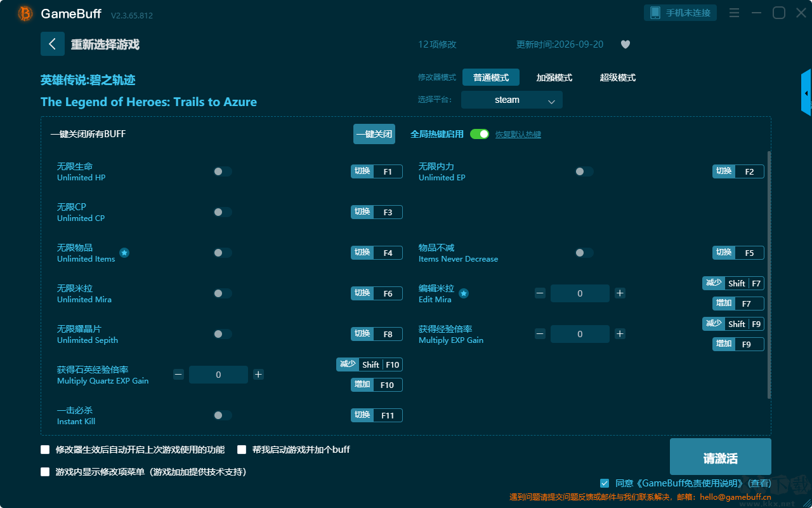The image size is (812, 508).
Task: Uncheck the GameBuff disclaimer agreement checkbox
Action: point(605,483)
